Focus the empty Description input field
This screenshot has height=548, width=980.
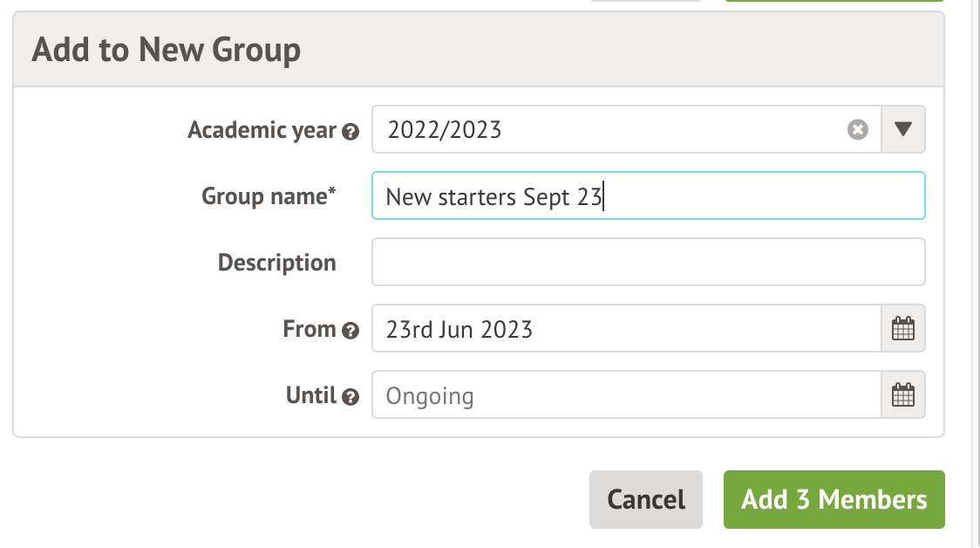[648, 263]
